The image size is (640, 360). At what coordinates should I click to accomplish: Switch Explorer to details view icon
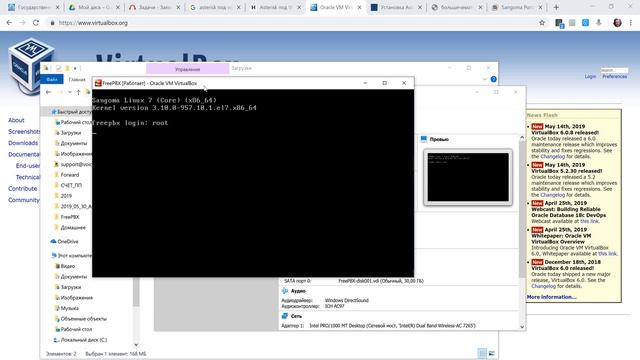click(x=482, y=353)
